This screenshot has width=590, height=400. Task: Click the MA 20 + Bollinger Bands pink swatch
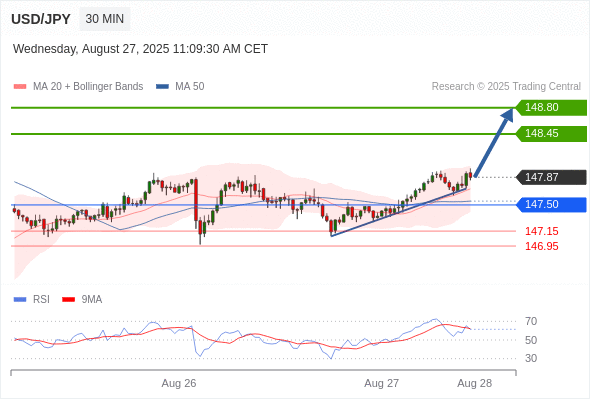pyautogui.click(x=20, y=87)
